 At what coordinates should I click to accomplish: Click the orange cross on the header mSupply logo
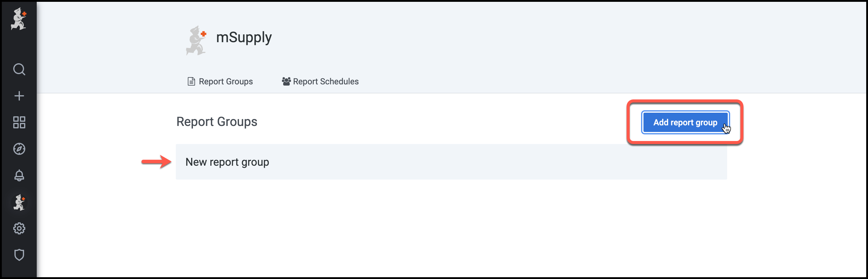coord(203,34)
